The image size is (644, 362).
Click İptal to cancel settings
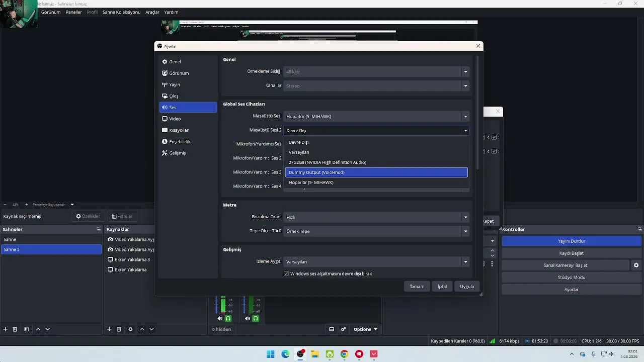[442, 287]
